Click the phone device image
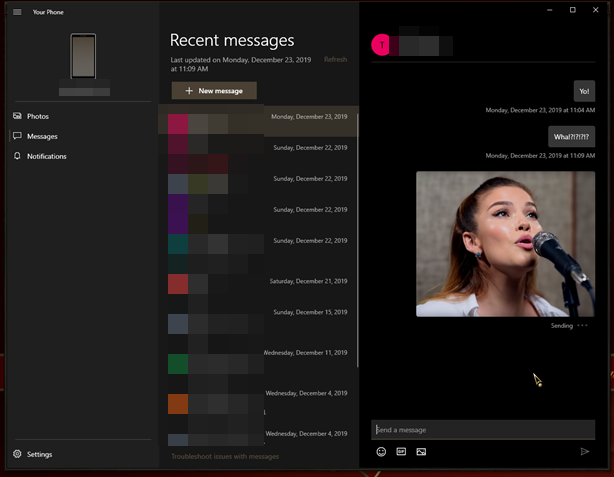614x477 pixels. point(83,56)
